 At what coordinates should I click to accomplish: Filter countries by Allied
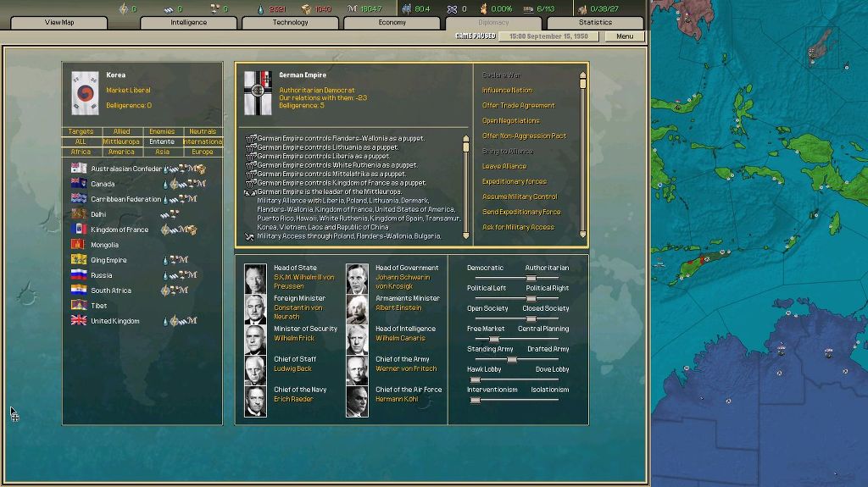pos(122,132)
